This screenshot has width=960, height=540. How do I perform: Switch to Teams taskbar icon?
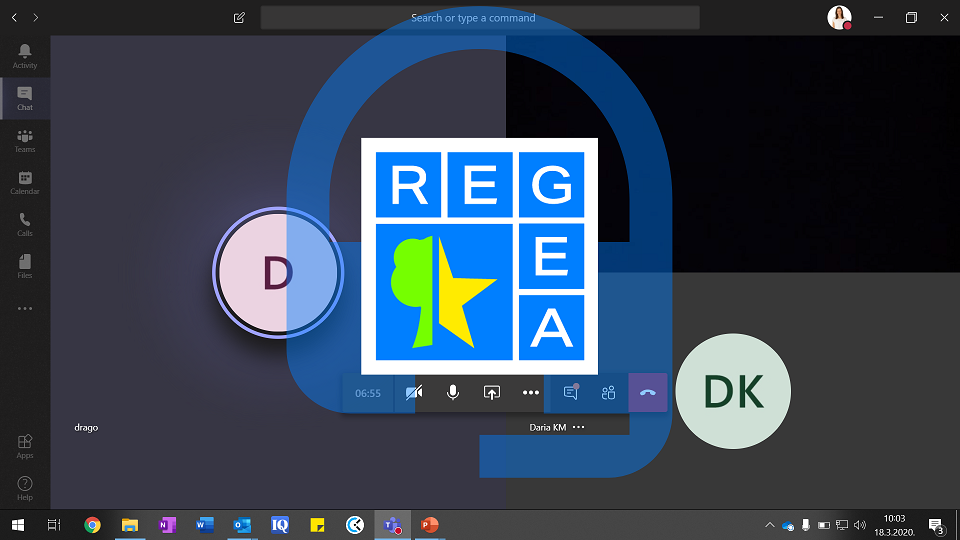(392, 525)
